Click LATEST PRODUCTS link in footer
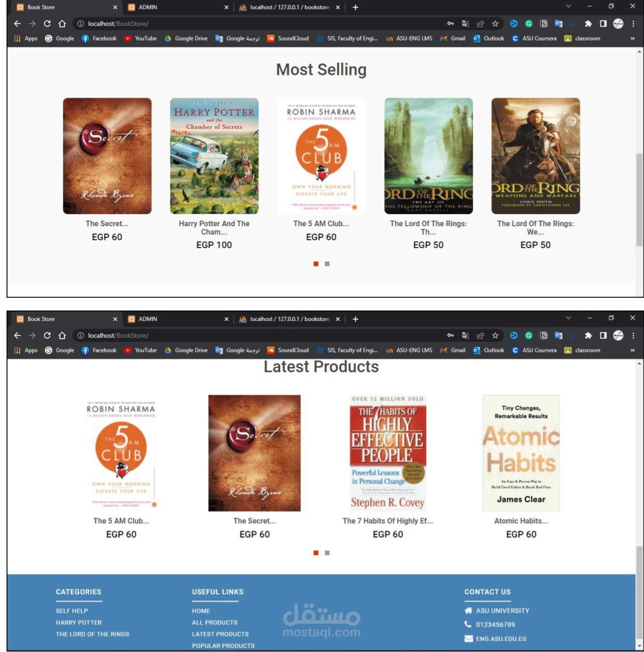Screen dimensions: 644x652 click(220, 634)
